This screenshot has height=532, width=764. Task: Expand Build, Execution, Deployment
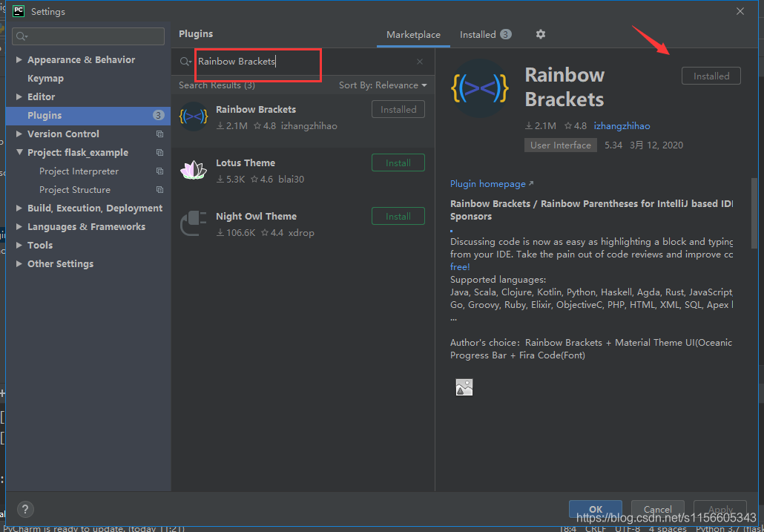(x=19, y=208)
